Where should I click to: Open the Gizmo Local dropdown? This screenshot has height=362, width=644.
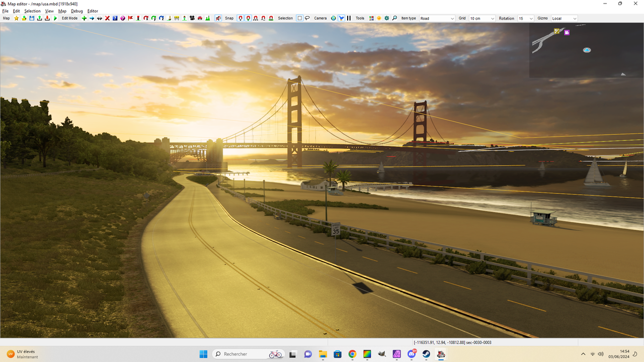tap(565, 19)
